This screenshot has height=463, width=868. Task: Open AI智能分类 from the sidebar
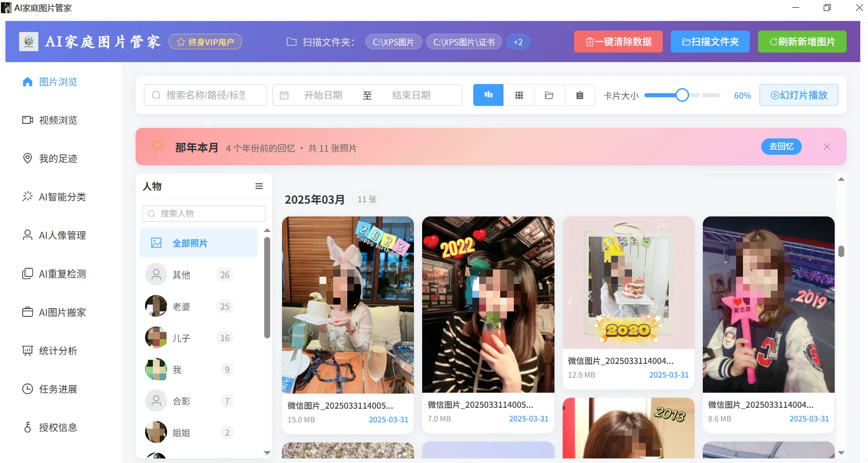(54, 197)
